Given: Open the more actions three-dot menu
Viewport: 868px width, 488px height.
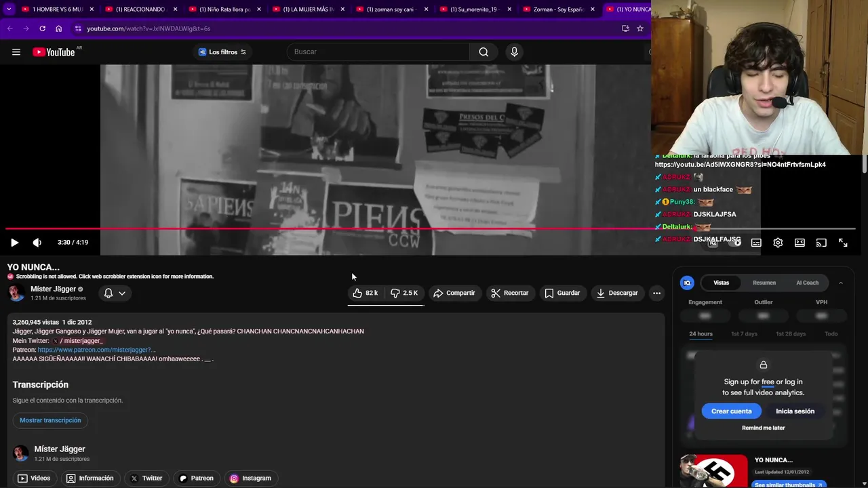Looking at the screenshot, I should coord(656,293).
